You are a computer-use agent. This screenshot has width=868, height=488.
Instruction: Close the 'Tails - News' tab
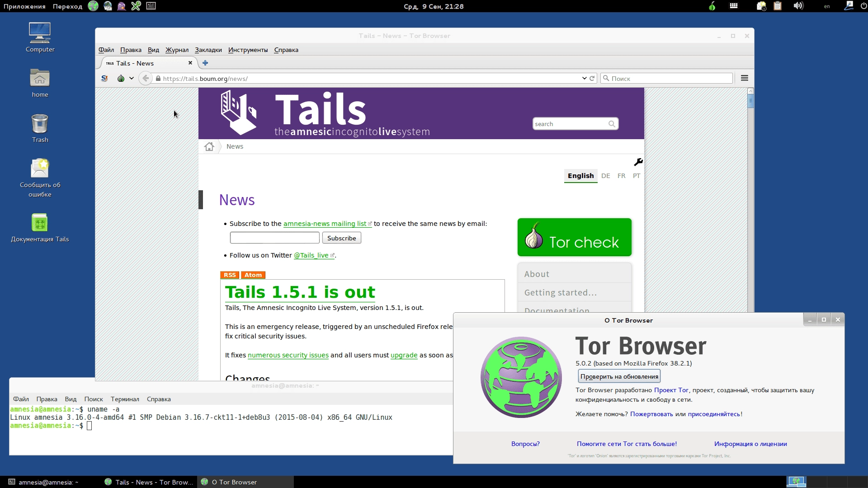point(190,63)
